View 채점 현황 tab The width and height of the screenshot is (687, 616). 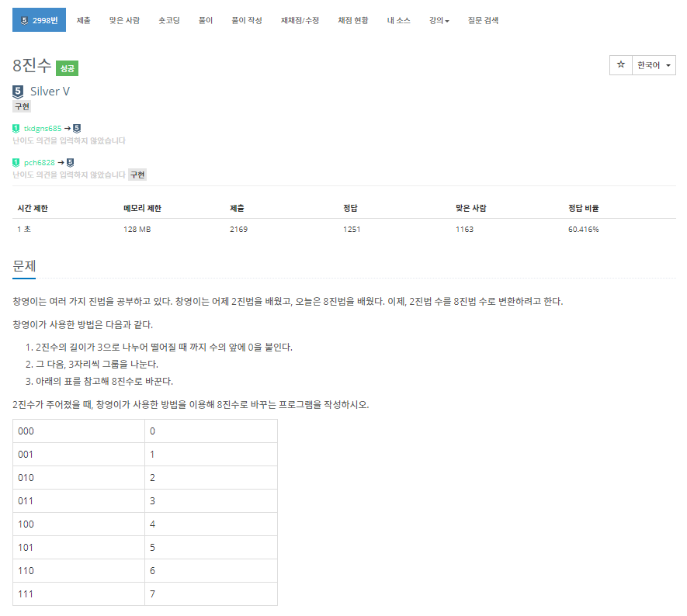tap(353, 20)
